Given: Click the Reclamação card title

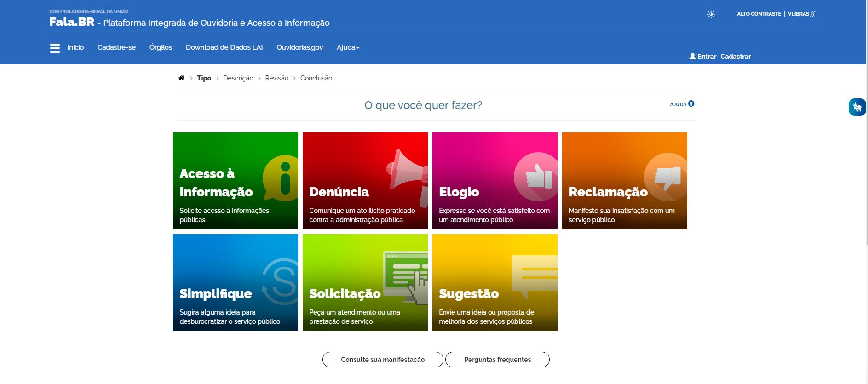Looking at the screenshot, I should (608, 192).
